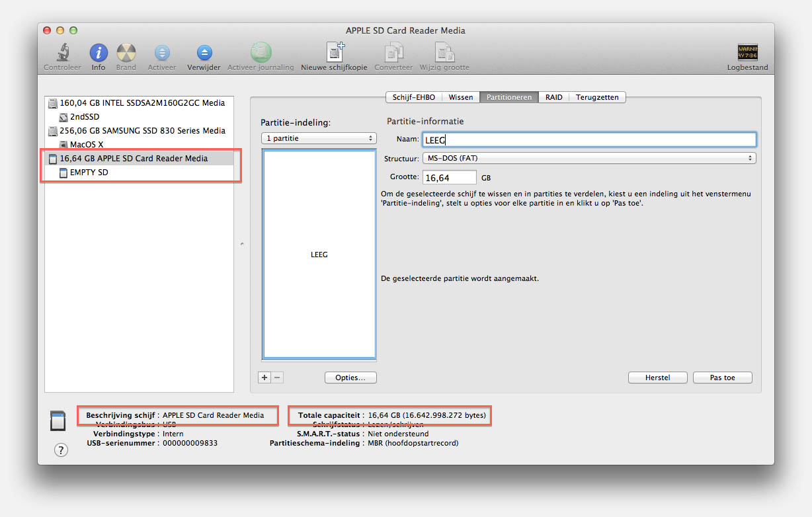
Task: Click 'De geselecteerde partitie wordt aangemaakt' text
Action: pyautogui.click(x=460, y=278)
